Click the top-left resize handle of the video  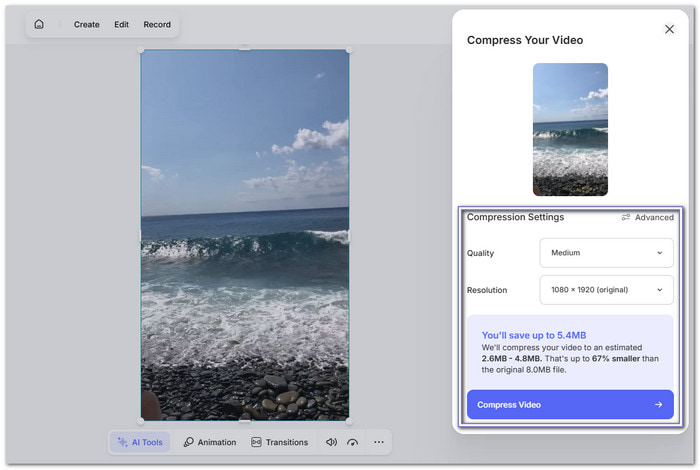pos(141,50)
